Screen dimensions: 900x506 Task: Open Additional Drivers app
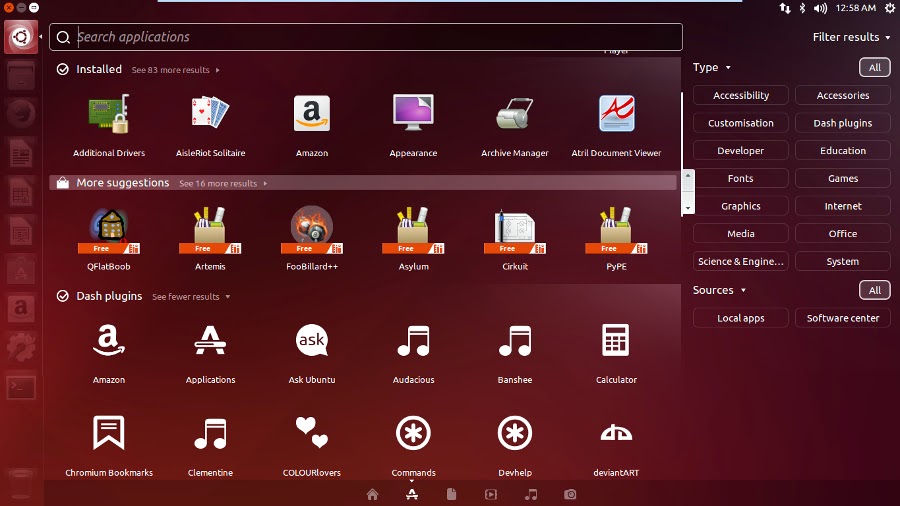point(108,125)
